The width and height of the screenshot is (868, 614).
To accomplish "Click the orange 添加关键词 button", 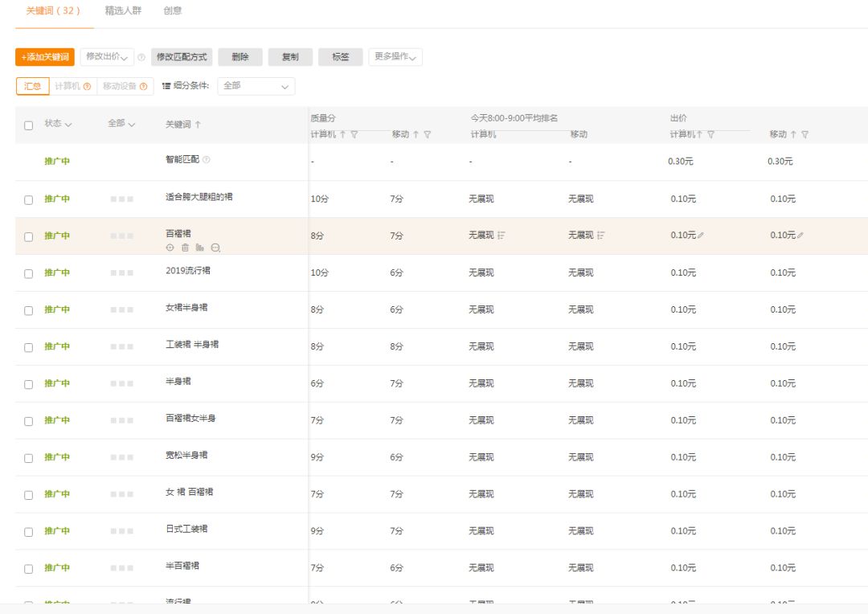I will pos(45,57).
